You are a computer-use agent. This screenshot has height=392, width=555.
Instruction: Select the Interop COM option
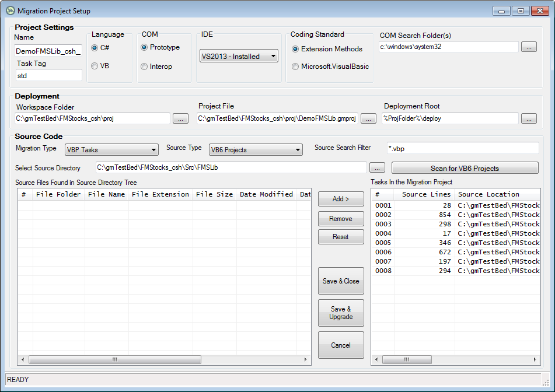(x=144, y=67)
